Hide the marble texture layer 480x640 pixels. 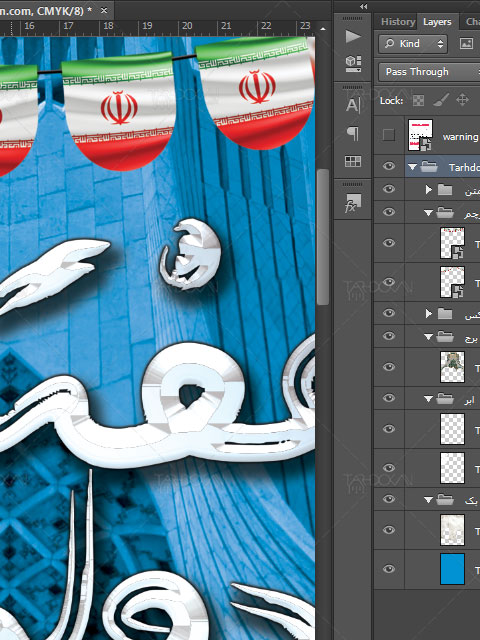pos(389,530)
